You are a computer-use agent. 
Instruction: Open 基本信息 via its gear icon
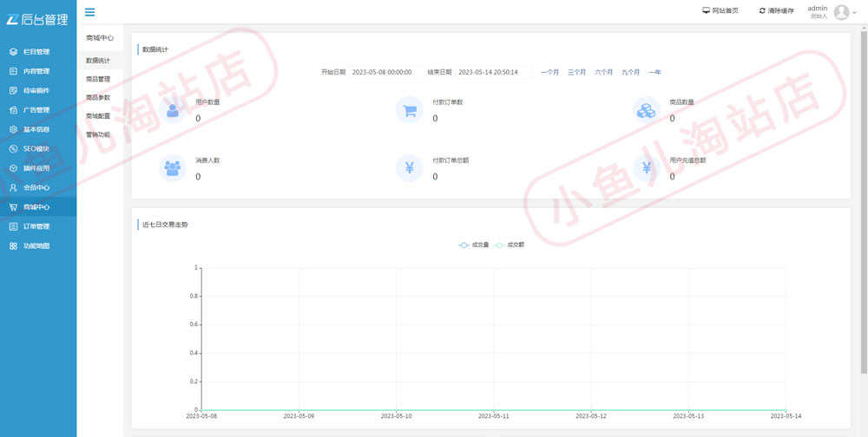click(13, 129)
